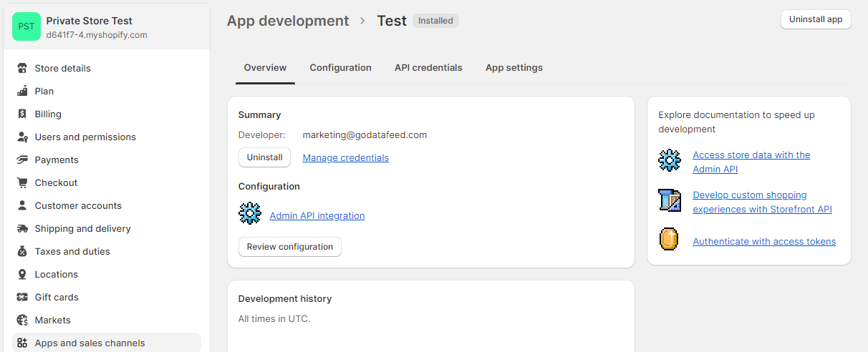
Task: Click Uninstall in the Summary card
Action: click(264, 157)
